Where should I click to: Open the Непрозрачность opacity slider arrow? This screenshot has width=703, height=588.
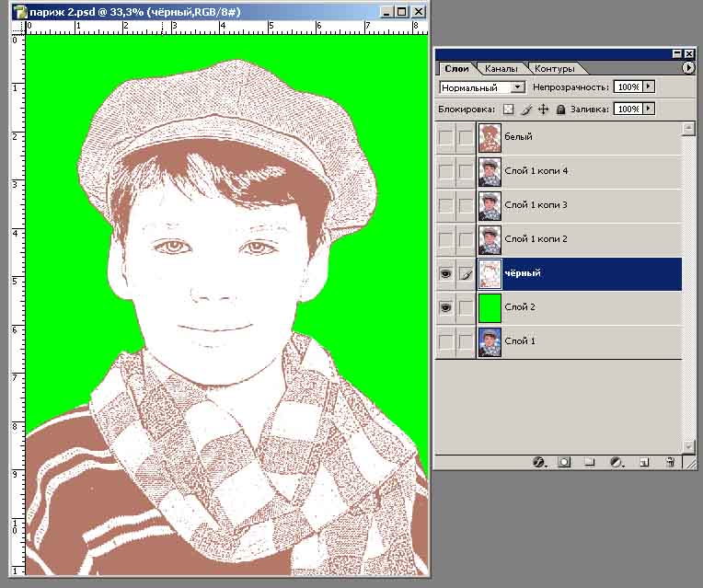(x=649, y=86)
